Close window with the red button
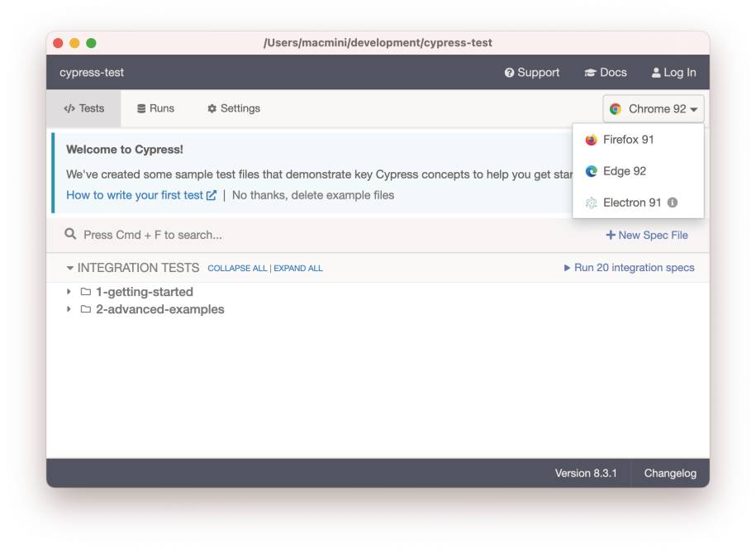This screenshot has width=756, height=549. [58, 43]
